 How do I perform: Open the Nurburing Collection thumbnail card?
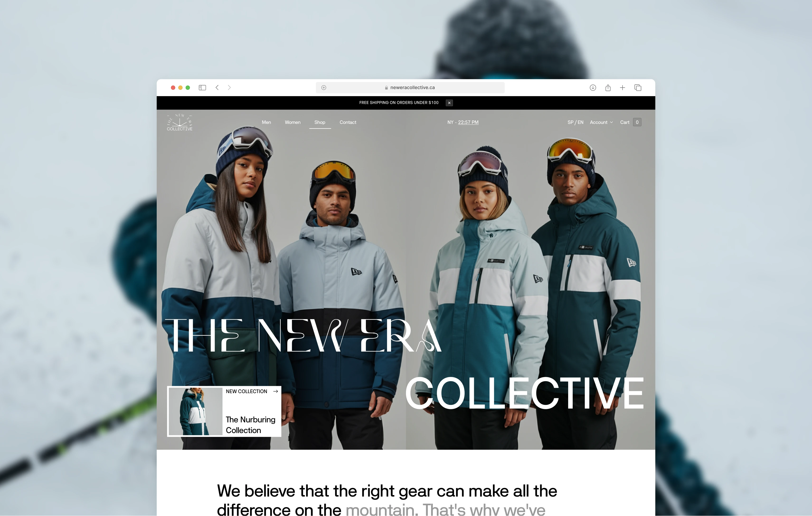point(224,412)
